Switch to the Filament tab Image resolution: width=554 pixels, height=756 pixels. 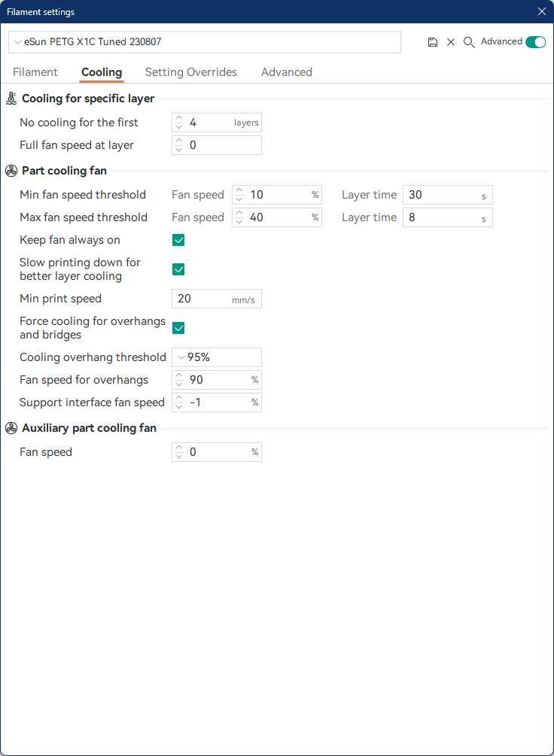(35, 72)
